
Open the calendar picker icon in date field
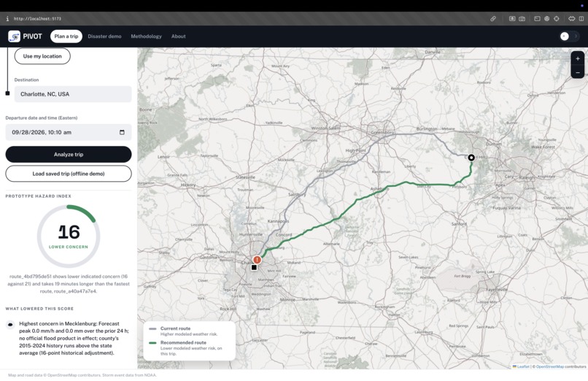click(122, 132)
